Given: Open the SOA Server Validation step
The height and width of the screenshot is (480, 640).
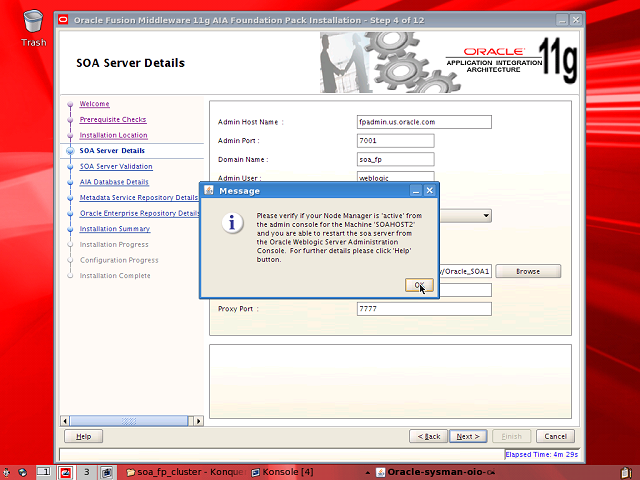Looking at the screenshot, I should click(116, 166).
